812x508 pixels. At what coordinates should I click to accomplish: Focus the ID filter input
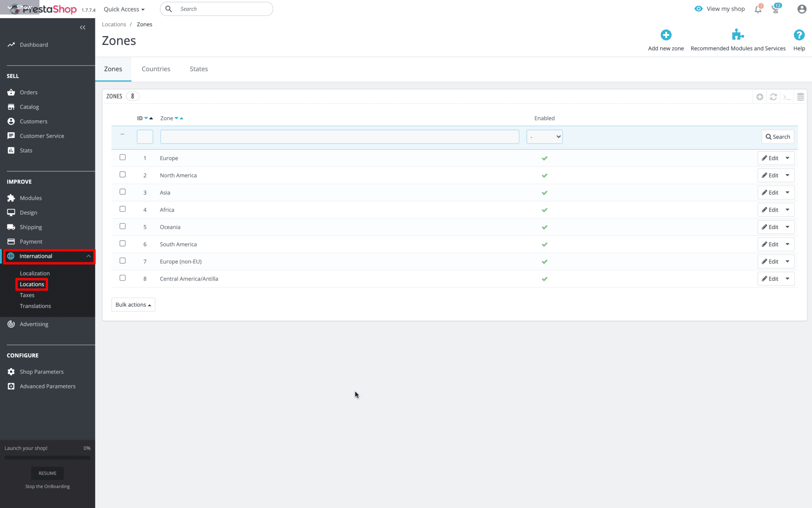145,137
